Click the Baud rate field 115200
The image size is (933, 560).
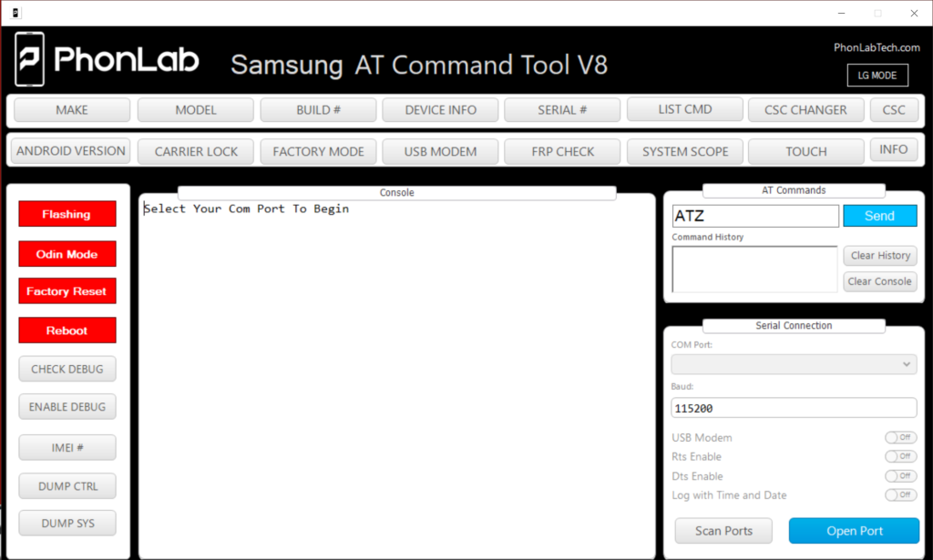[x=794, y=409]
